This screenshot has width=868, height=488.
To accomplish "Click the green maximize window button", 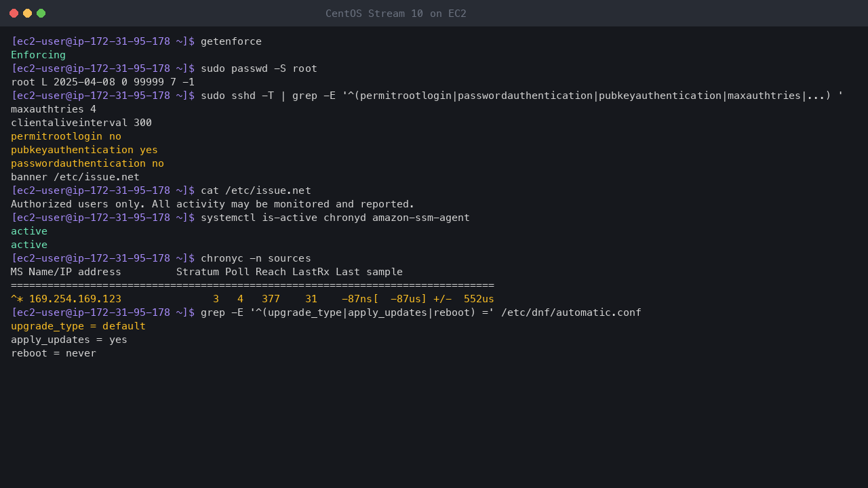I will pyautogui.click(x=41, y=14).
